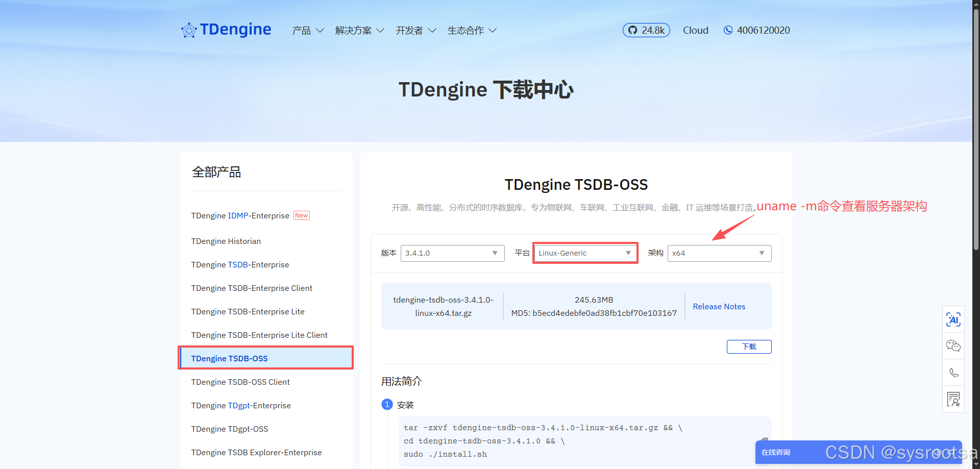Image resolution: width=980 pixels, height=469 pixels.
Task: Expand the 产品 navigation menu
Action: tap(308, 31)
